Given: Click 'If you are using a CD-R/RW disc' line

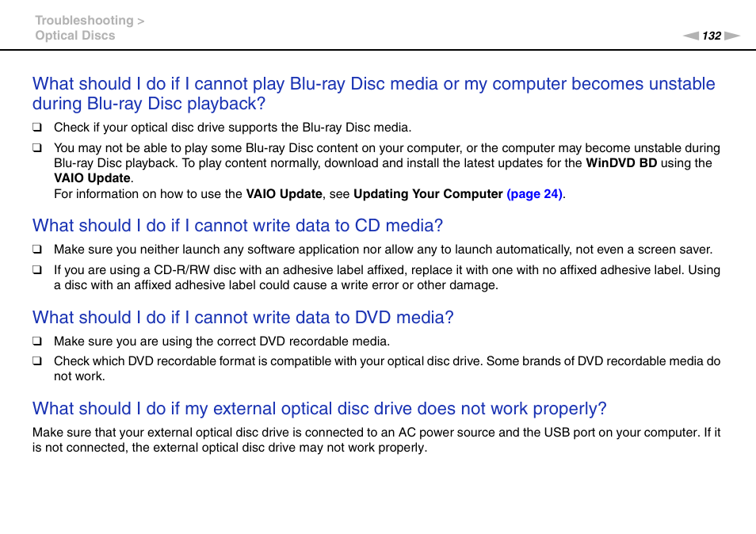Looking at the screenshot, I should point(388,277).
